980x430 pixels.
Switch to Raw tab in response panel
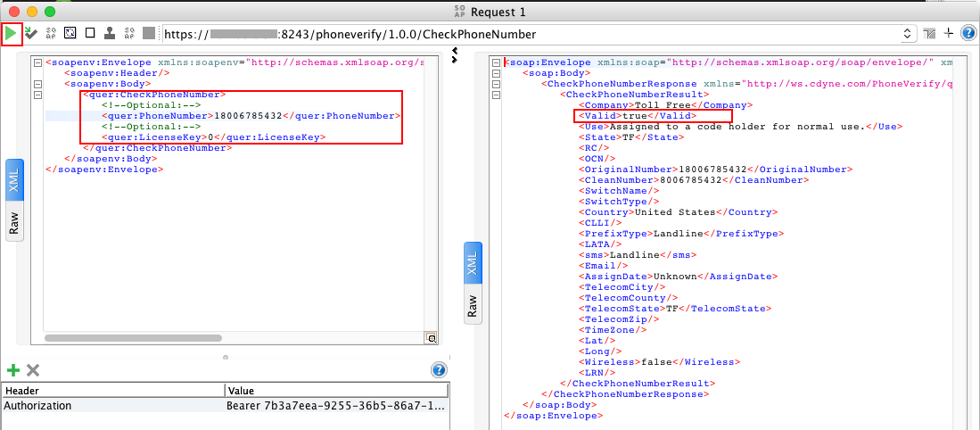pos(473,305)
